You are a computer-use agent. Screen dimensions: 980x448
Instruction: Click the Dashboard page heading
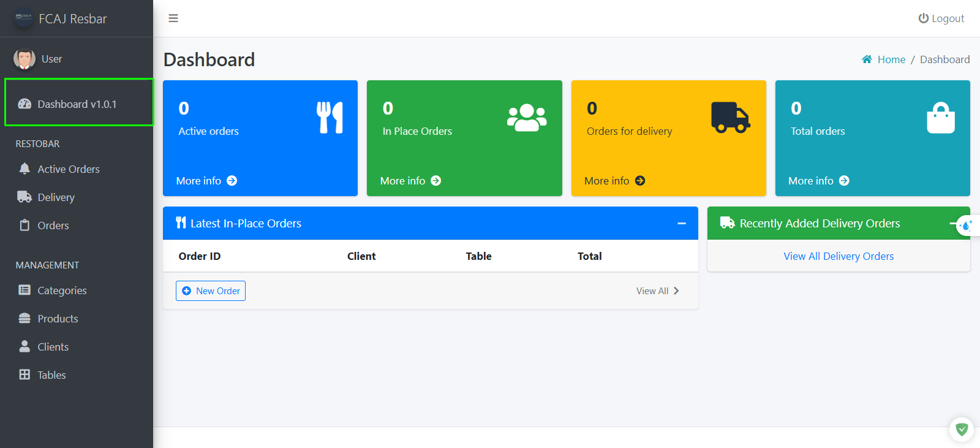click(x=209, y=59)
